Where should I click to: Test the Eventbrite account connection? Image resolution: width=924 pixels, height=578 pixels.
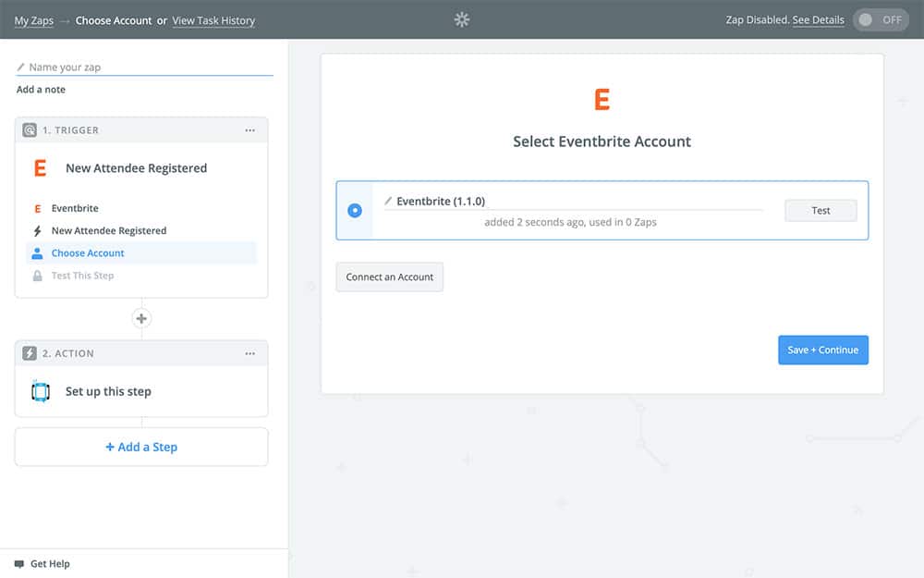click(x=821, y=211)
